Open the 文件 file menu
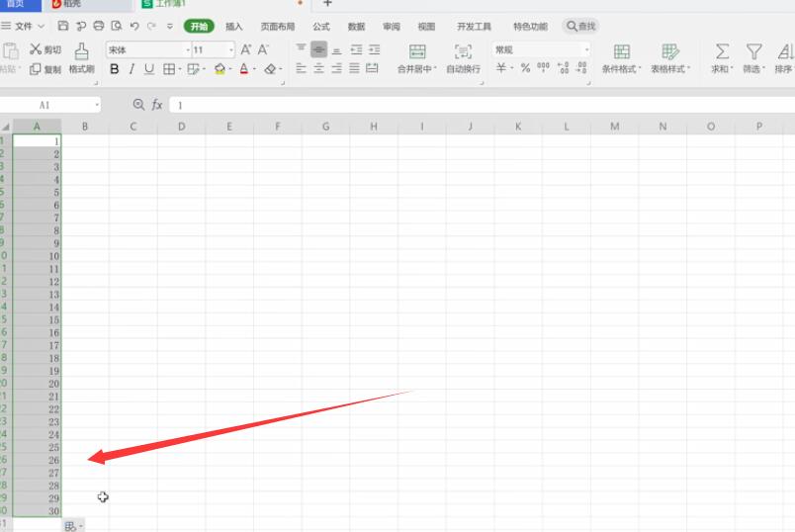This screenshot has height=532, width=795. 24,26
